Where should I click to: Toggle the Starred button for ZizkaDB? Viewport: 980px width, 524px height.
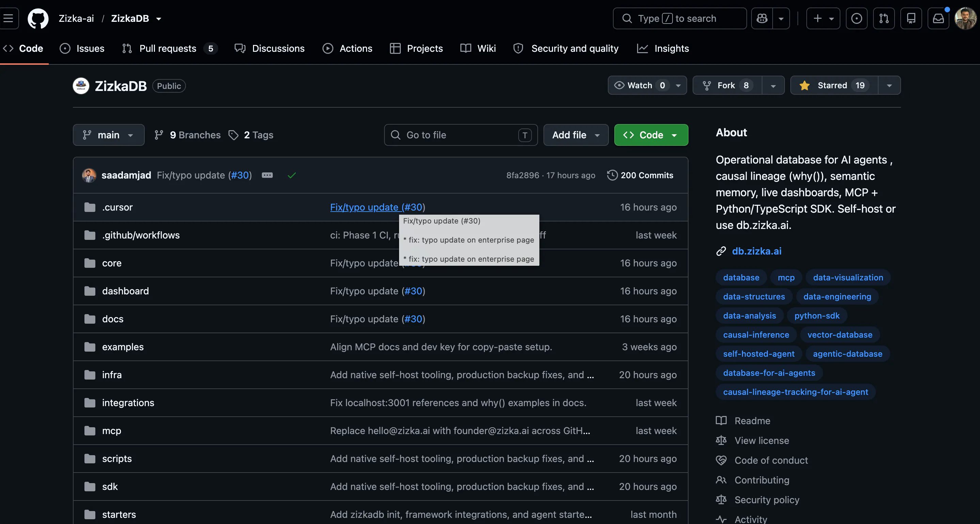(834, 85)
